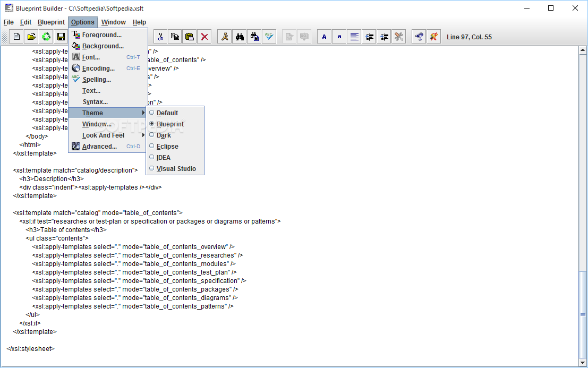Choose Font... from Options menu
588x368 pixels.
click(x=108, y=57)
